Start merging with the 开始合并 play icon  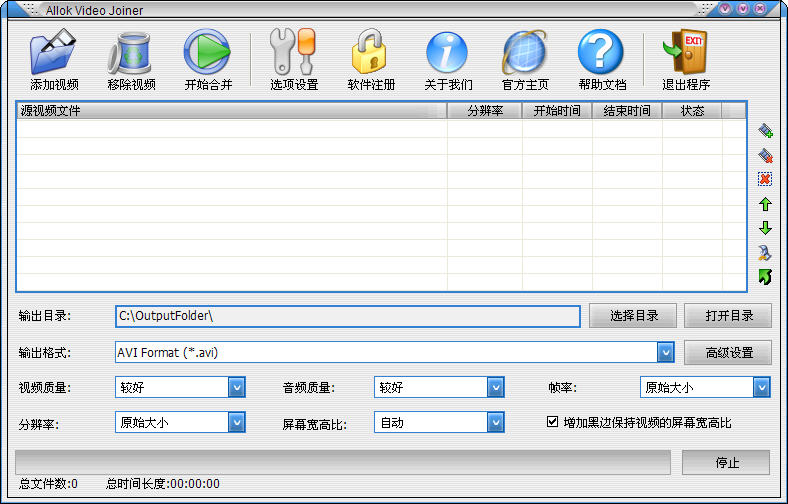coord(207,52)
